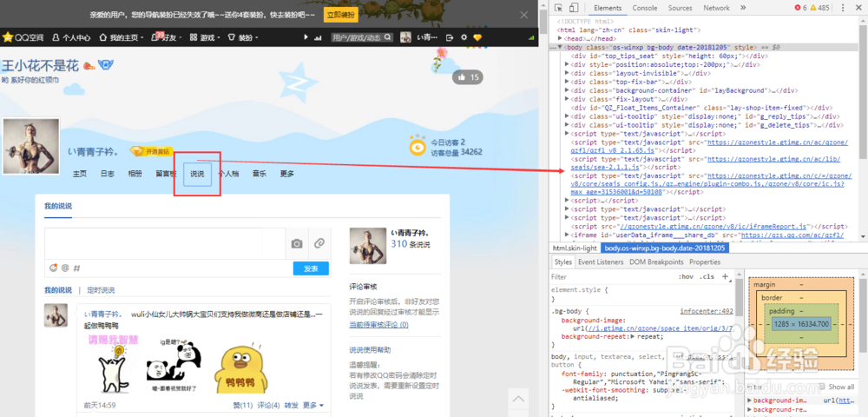Open the Properties tab
The width and height of the screenshot is (868, 417).
coord(705,262)
